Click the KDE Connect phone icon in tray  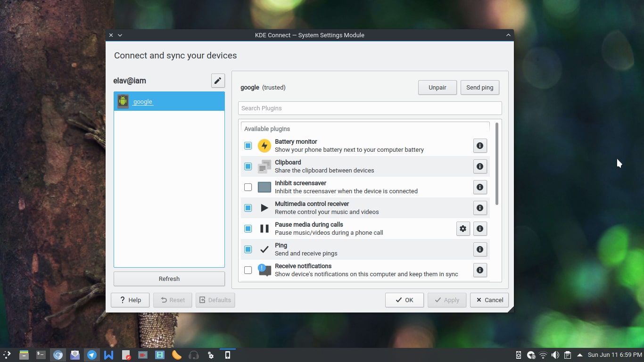pos(519,355)
